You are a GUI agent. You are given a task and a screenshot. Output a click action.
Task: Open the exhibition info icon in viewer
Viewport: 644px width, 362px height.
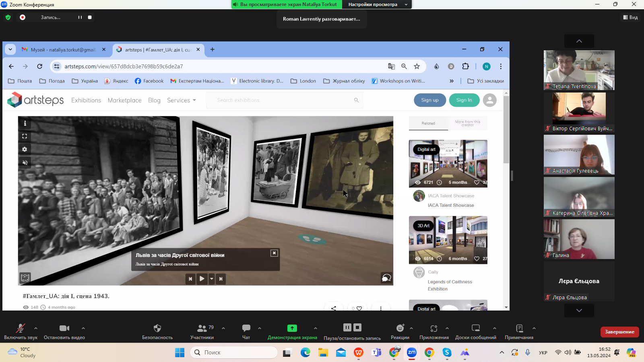click(x=25, y=123)
